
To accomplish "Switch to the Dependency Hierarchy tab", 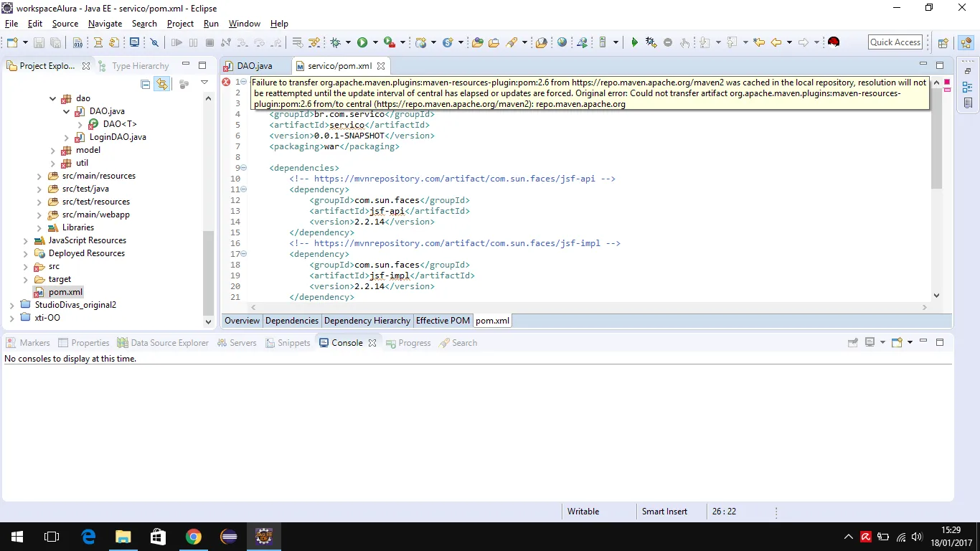I will click(x=367, y=321).
